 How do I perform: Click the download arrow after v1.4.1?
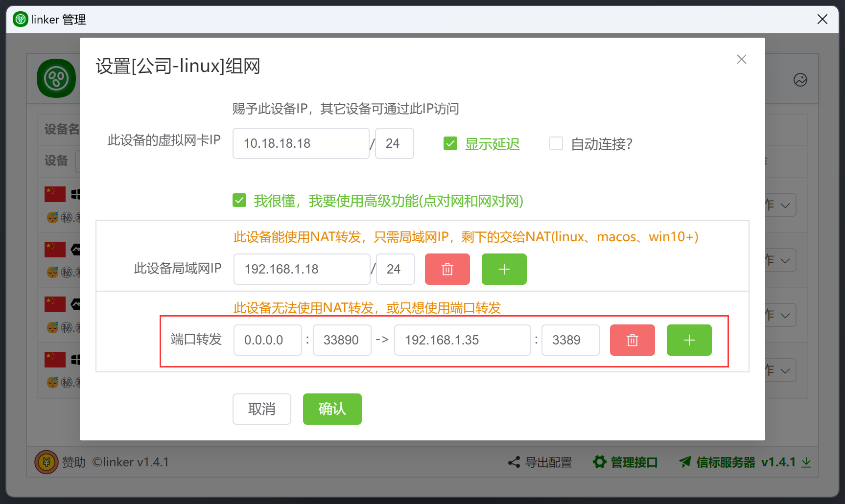pos(806,462)
